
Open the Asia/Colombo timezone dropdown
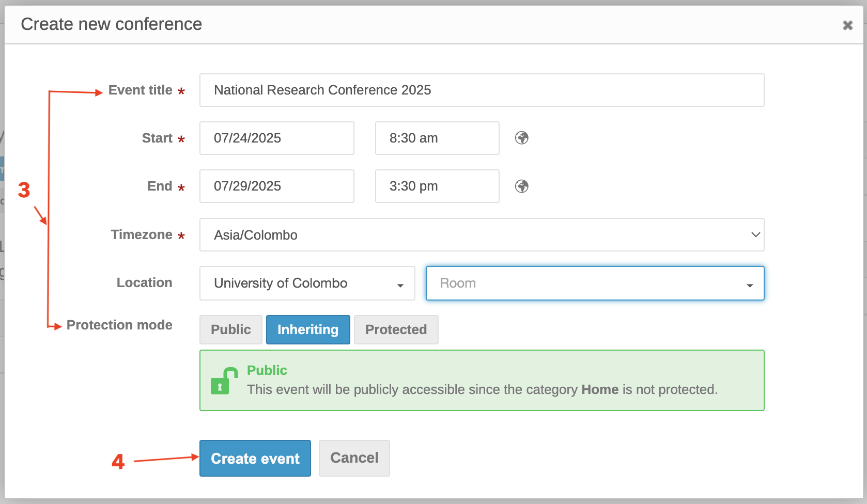482,235
